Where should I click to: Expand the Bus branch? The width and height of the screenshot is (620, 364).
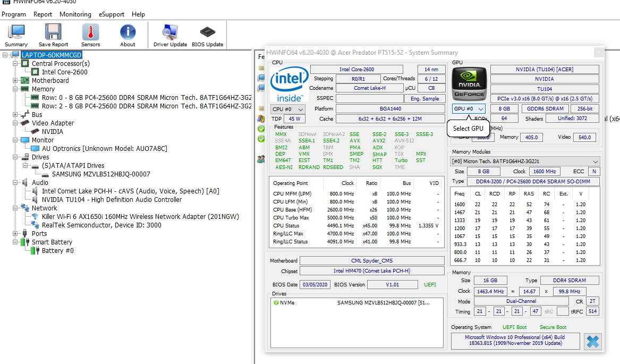coord(15,114)
